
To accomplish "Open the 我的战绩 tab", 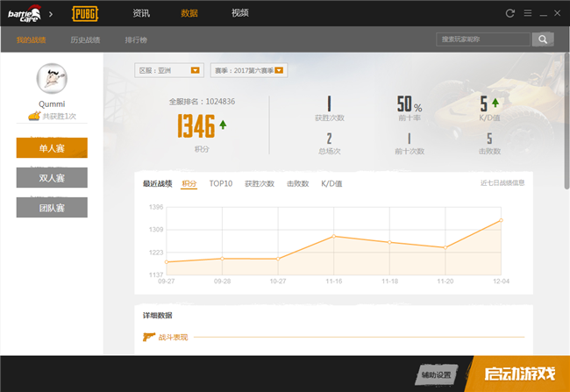I will pos(31,40).
